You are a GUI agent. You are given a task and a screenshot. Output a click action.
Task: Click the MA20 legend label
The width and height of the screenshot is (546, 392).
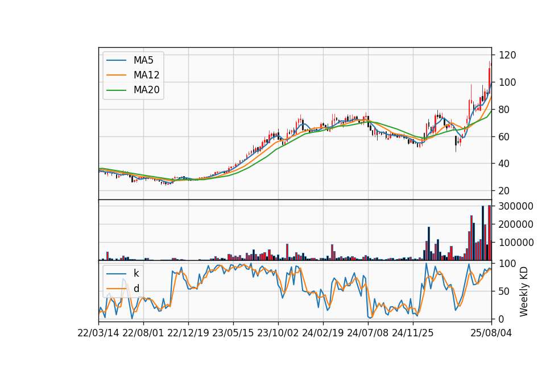[x=146, y=90]
